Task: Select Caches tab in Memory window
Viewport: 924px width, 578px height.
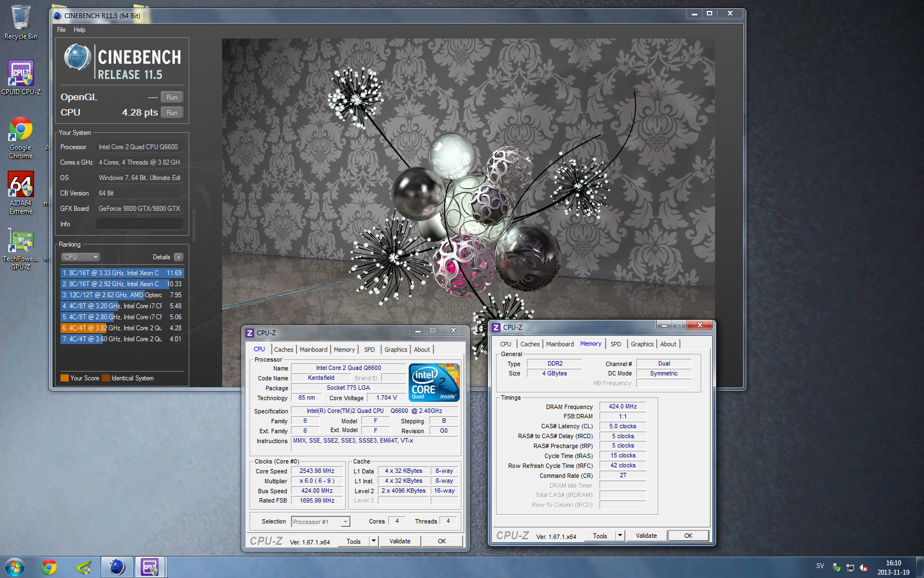Action: [530, 344]
